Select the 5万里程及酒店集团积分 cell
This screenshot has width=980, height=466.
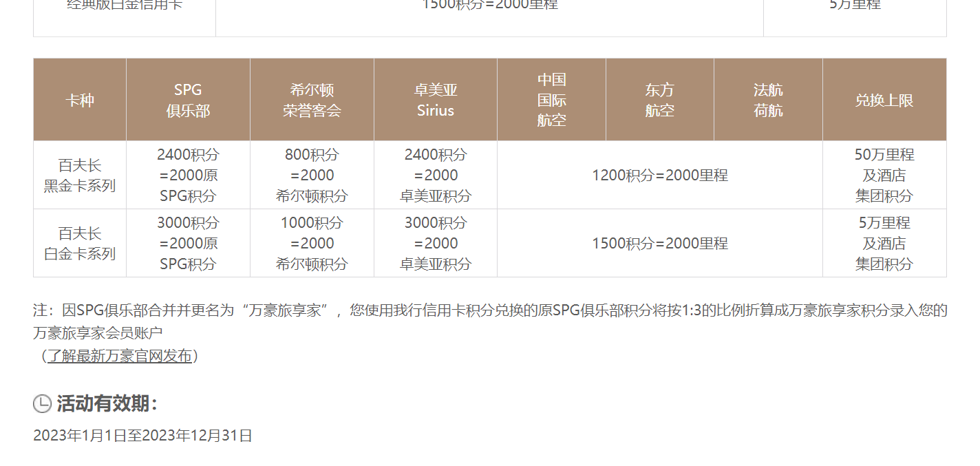[884, 243]
